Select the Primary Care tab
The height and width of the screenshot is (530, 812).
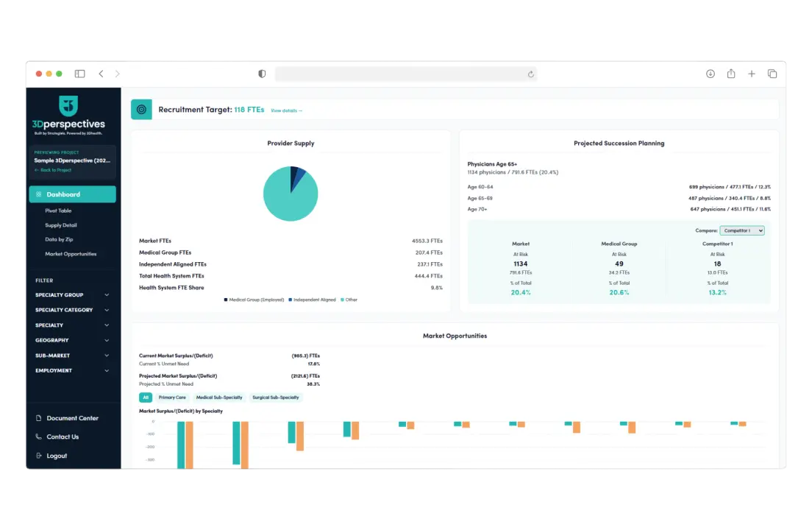tap(172, 397)
